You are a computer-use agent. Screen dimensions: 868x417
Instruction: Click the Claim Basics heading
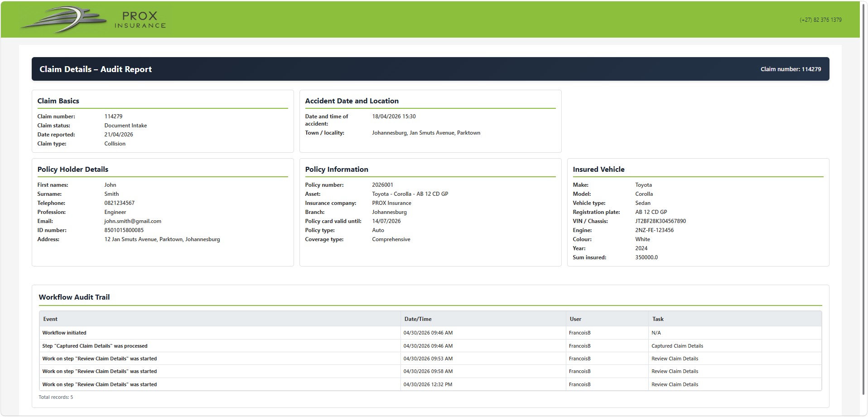58,101
